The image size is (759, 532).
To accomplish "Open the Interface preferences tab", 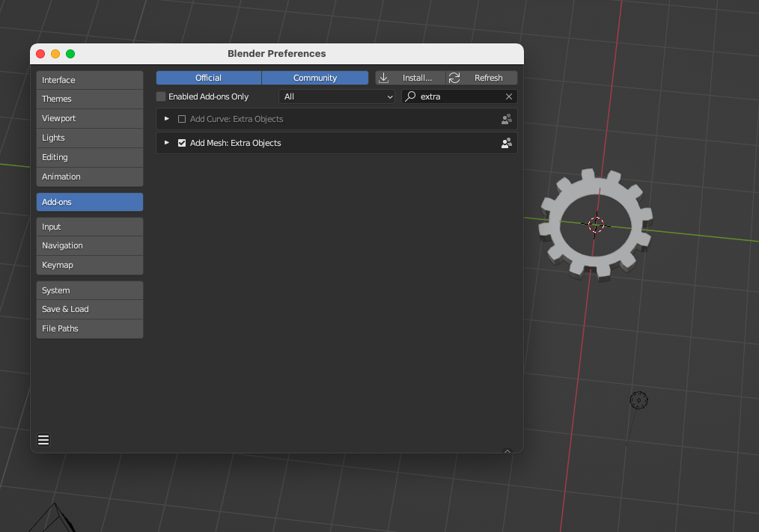I will click(90, 80).
